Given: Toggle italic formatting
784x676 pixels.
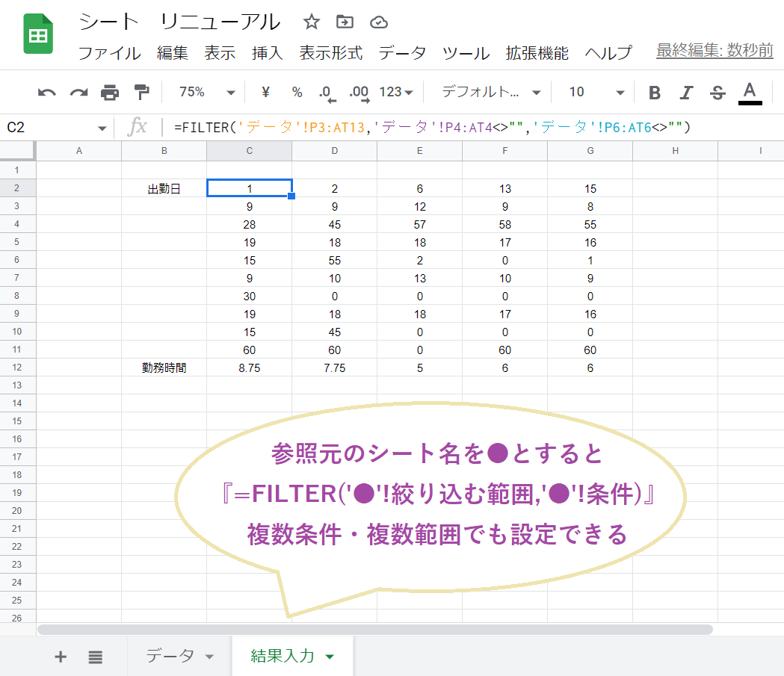Looking at the screenshot, I should [685, 92].
